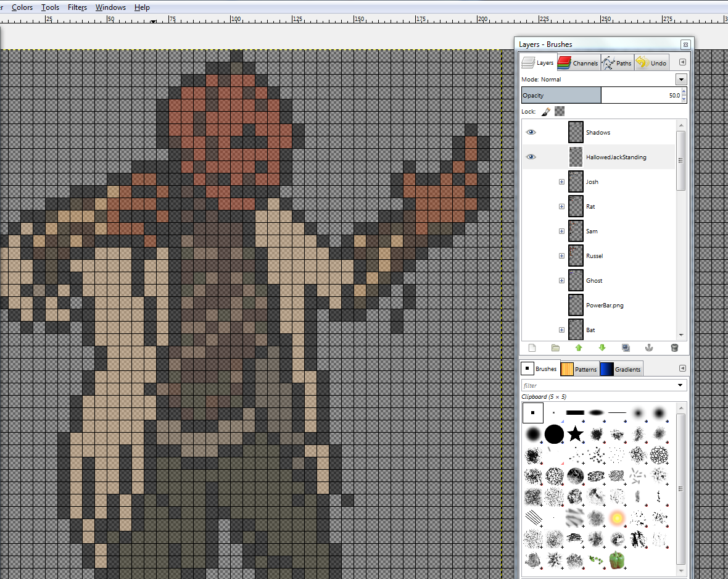Viewport: 728px width, 579px height.
Task: Open Brushes dock tab configuration menu
Action: [x=682, y=368]
